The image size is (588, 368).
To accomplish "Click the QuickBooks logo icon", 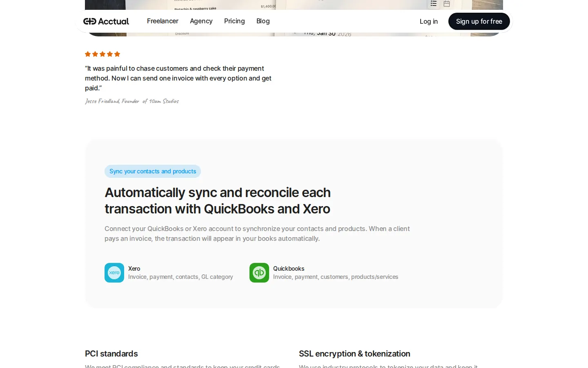I will click(x=259, y=273).
